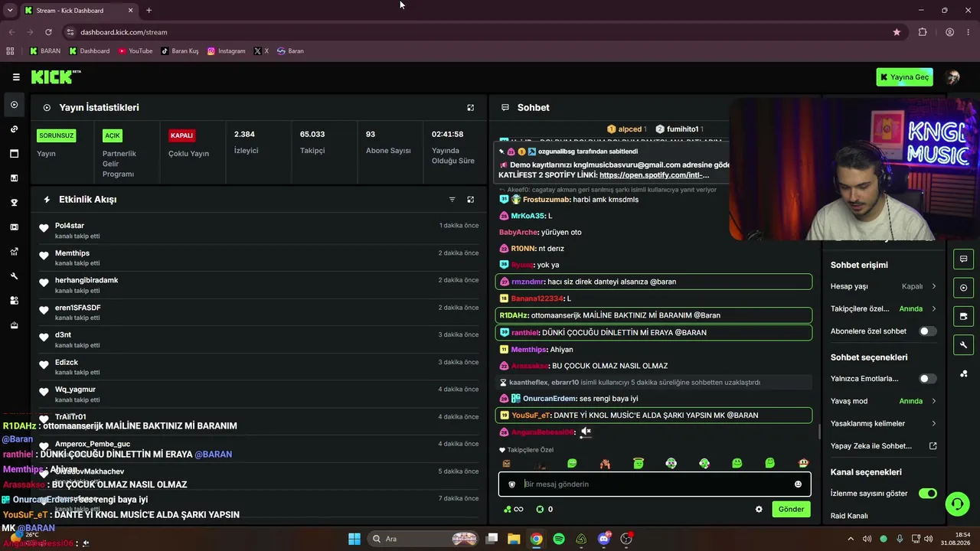980x551 pixels.
Task: Open the Kick hamburger menu
Action: click(16, 77)
